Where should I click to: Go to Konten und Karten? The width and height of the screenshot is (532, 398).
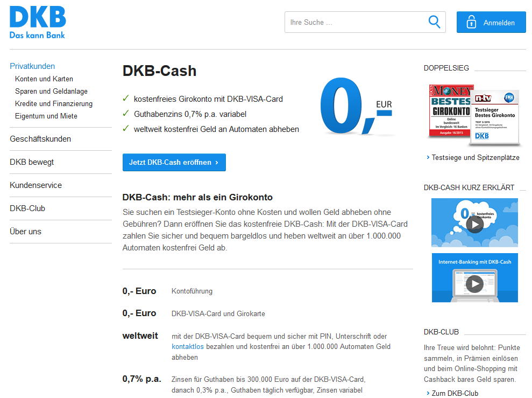(x=44, y=79)
